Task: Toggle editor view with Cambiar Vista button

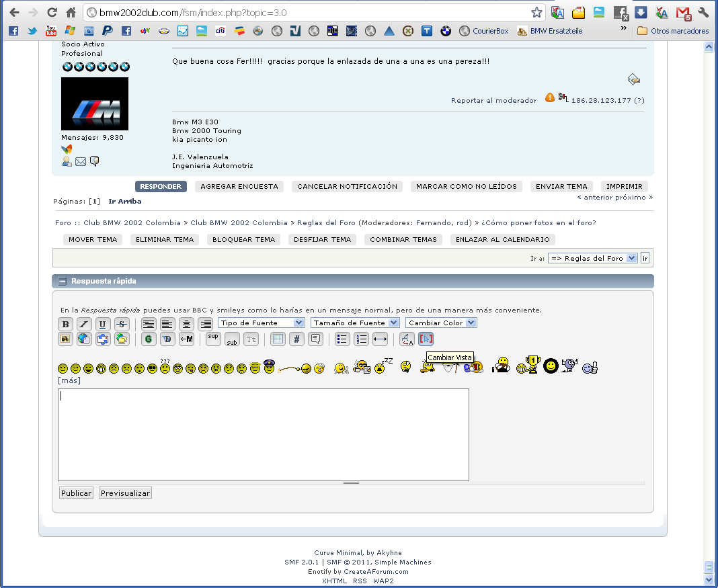Action: pyautogui.click(x=426, y=339)
